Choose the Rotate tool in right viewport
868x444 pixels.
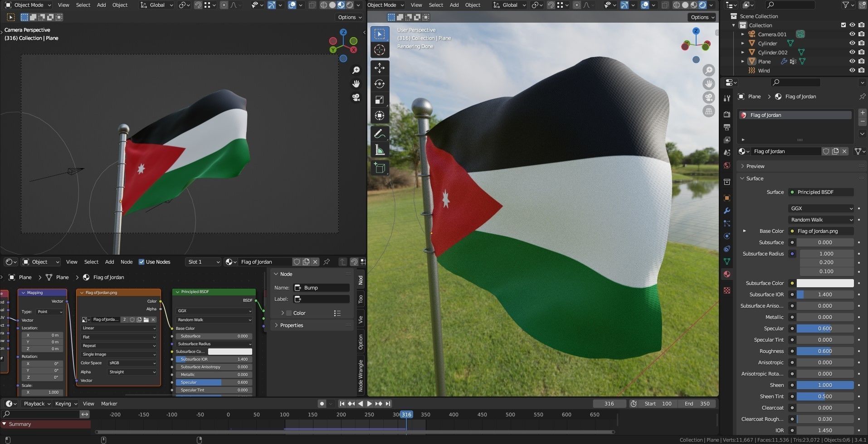click(380, 84)
